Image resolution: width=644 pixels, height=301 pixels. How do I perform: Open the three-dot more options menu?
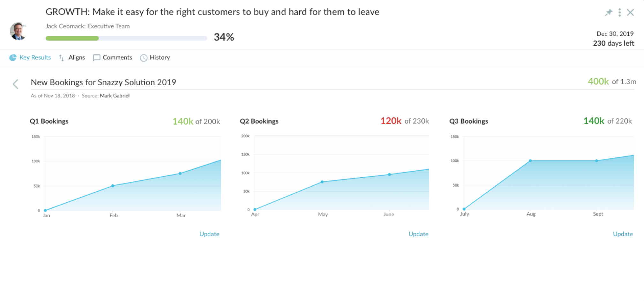pyautogui.click(x=619, y=12)
